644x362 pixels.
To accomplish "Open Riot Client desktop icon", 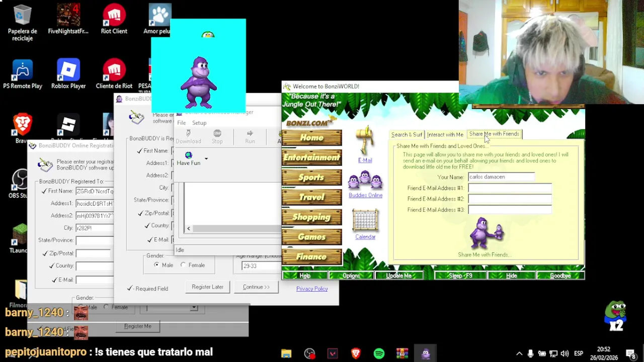I will tap(114, 19).
